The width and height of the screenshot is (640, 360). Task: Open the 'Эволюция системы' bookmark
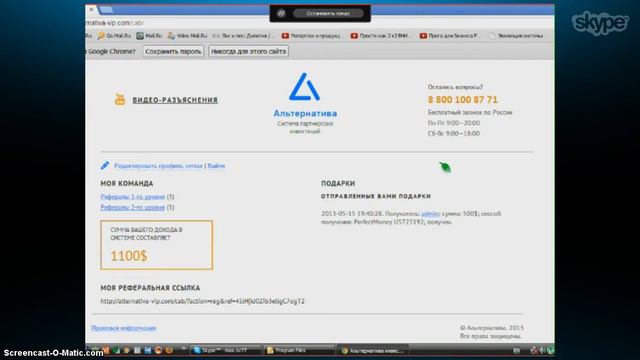(x=516, y=36)
